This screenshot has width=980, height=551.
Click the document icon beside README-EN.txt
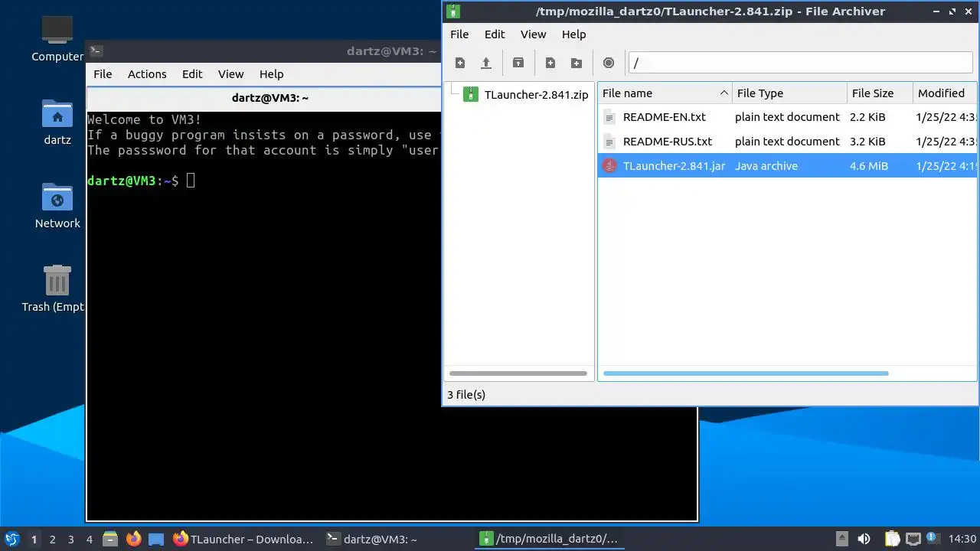pos(609,117)
